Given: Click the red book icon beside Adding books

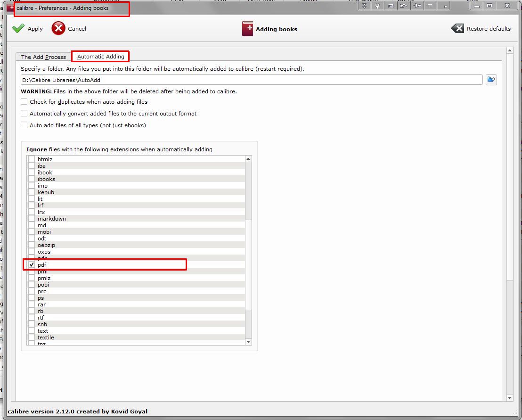Looking at the screenshot, I should pyautogui.click(x=247, y=29).
